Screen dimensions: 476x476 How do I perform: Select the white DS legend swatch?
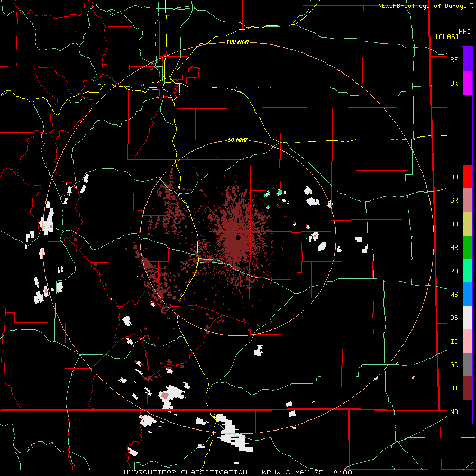(x=467, y=317)
